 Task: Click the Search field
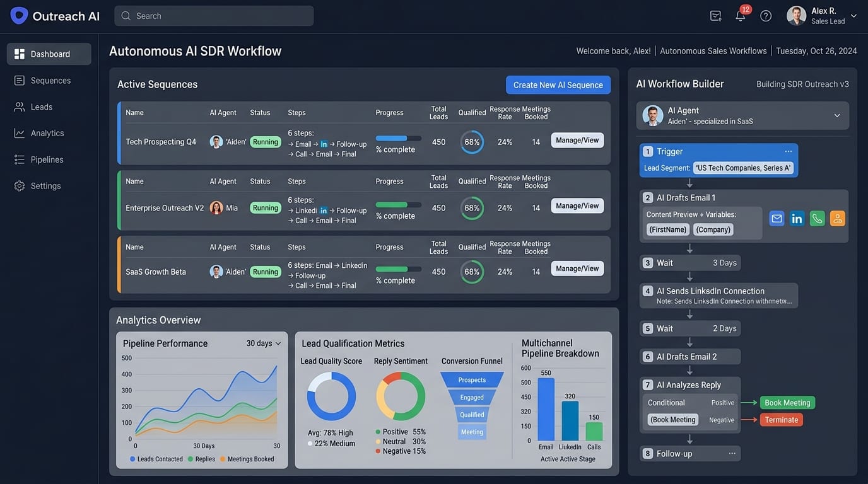[214, 16]
